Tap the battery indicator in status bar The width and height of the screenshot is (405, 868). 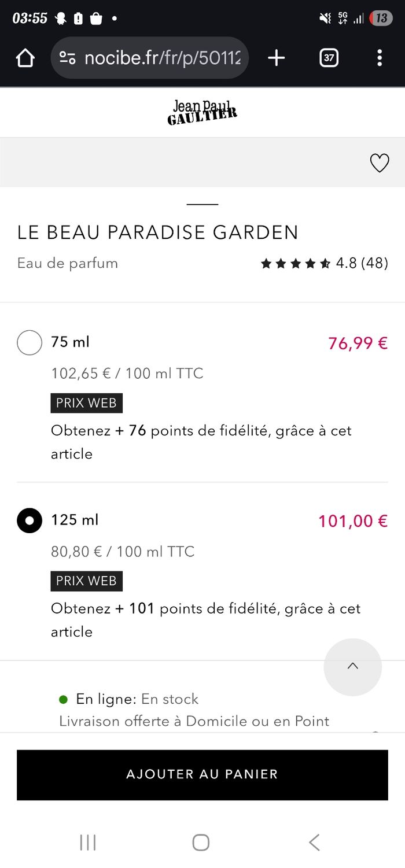pos(381,19)
